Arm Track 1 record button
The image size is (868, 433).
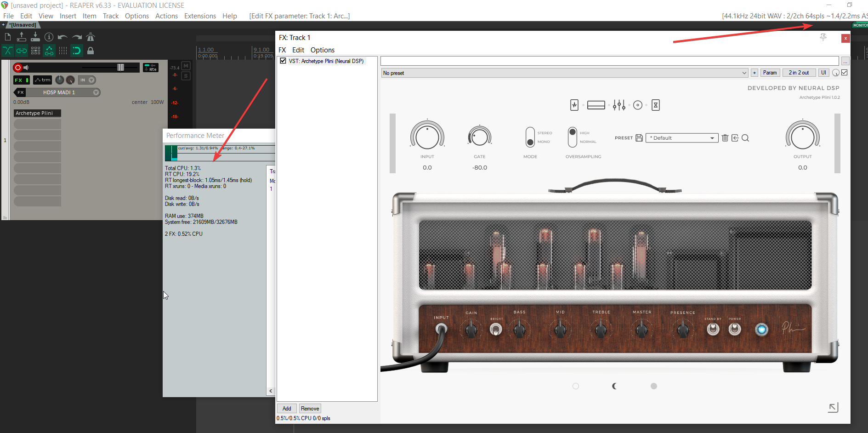pos(18,68)
